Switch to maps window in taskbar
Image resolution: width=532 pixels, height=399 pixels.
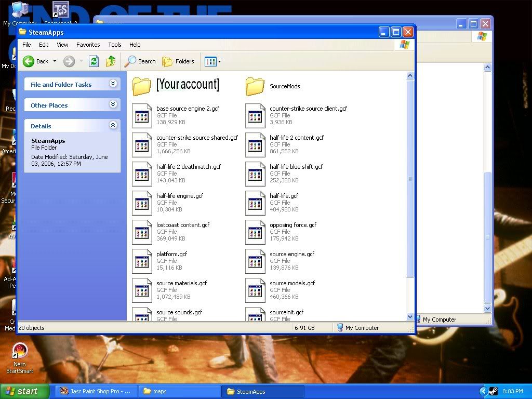179,392
